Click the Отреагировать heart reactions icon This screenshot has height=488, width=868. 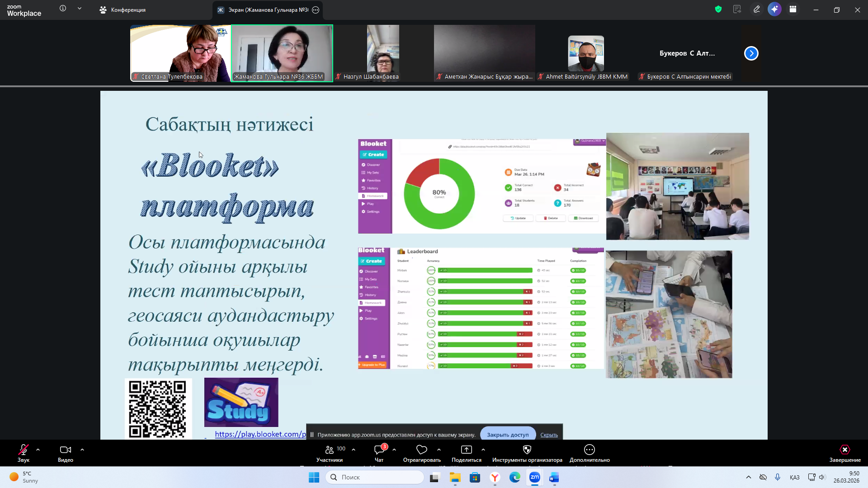click(x=421, y=450)
